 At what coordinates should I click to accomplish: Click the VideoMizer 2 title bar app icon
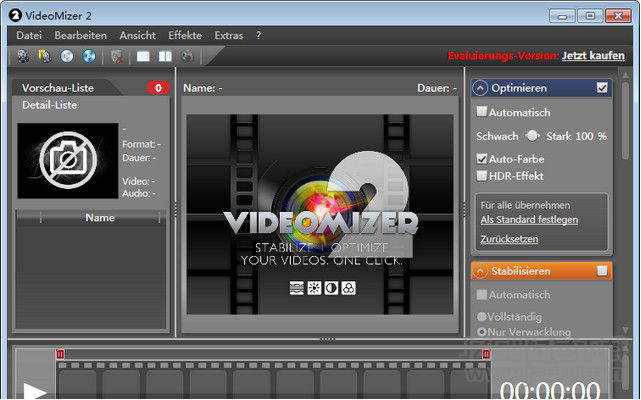coord(15,16)
